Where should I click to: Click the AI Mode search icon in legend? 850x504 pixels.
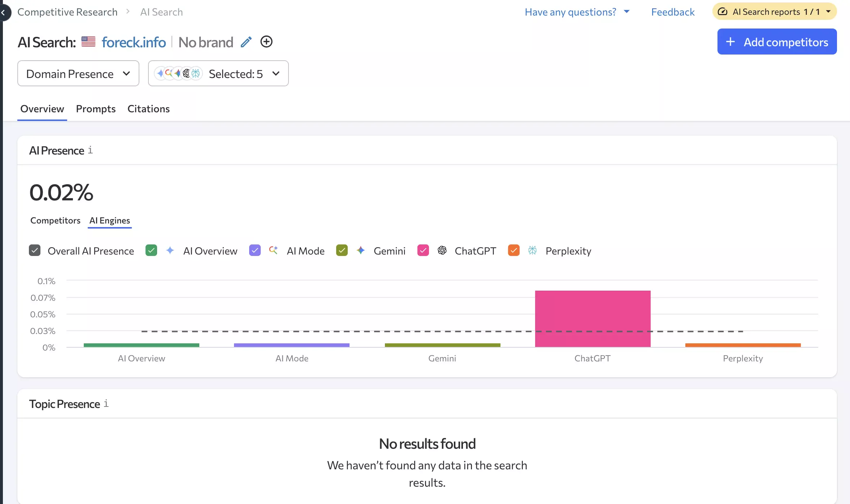coord(273,250)
